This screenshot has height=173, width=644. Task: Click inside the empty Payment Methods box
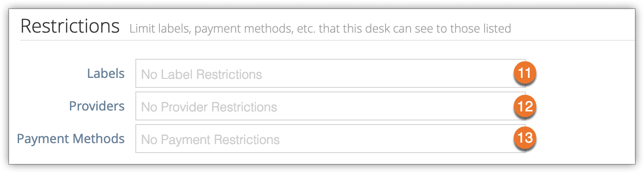coord(330,139)
